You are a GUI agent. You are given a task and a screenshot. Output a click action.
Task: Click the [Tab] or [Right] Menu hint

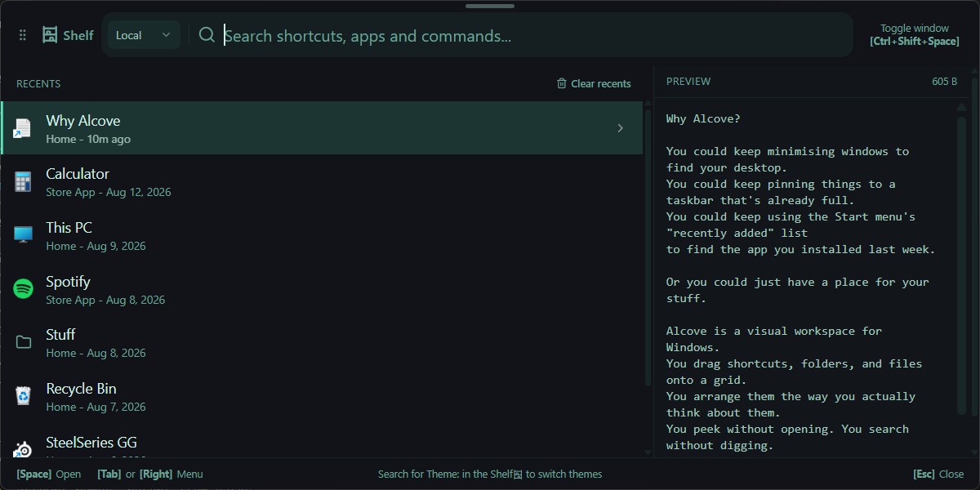150,474
